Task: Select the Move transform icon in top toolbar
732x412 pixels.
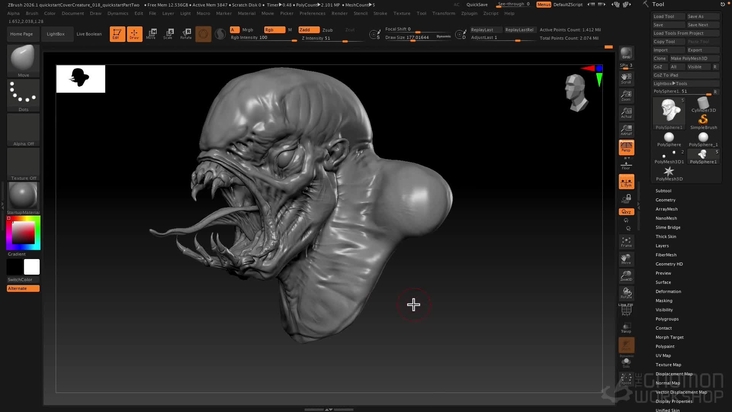Action: 151,34
